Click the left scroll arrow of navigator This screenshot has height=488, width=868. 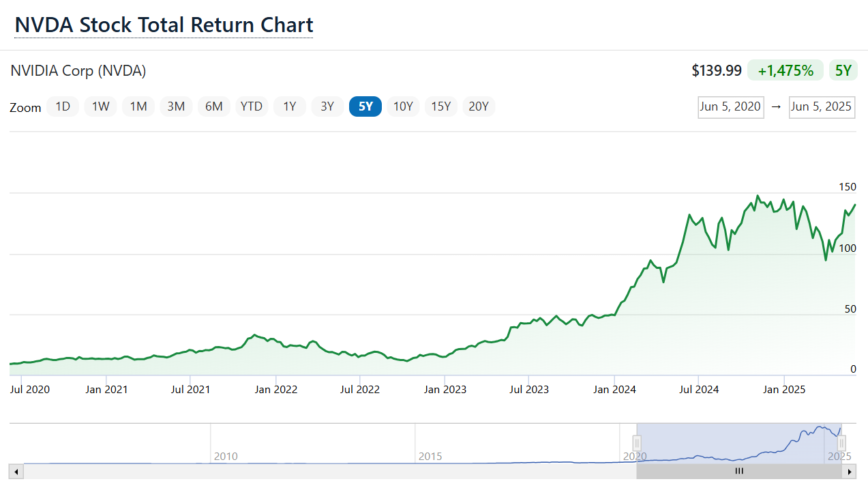coord(16,471)
